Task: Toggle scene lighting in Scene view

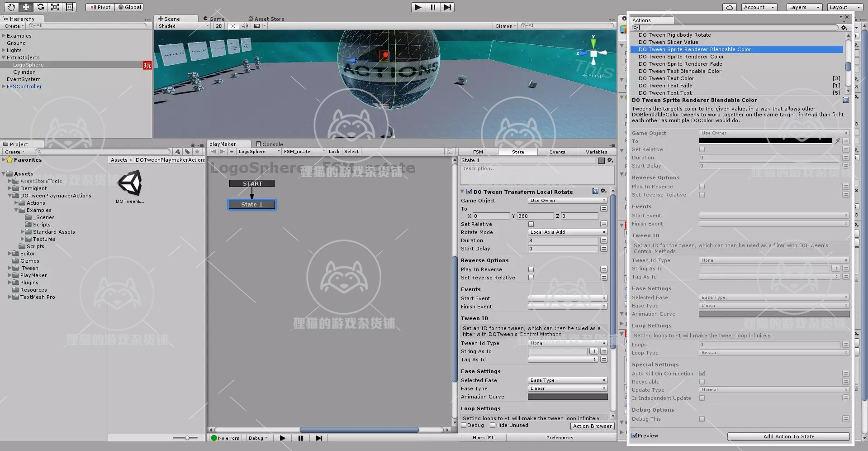Action: [x=233, y=26]
